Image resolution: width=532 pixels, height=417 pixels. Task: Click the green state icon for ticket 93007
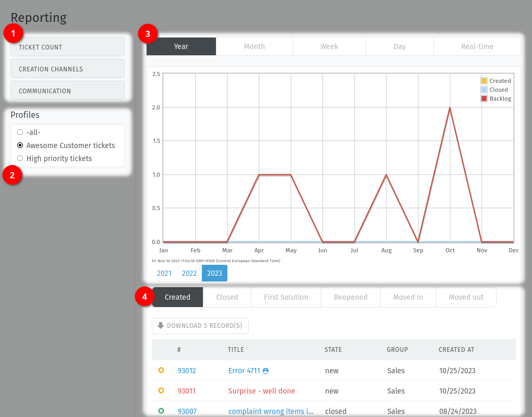pyautogui.click(x=161, y=411)
